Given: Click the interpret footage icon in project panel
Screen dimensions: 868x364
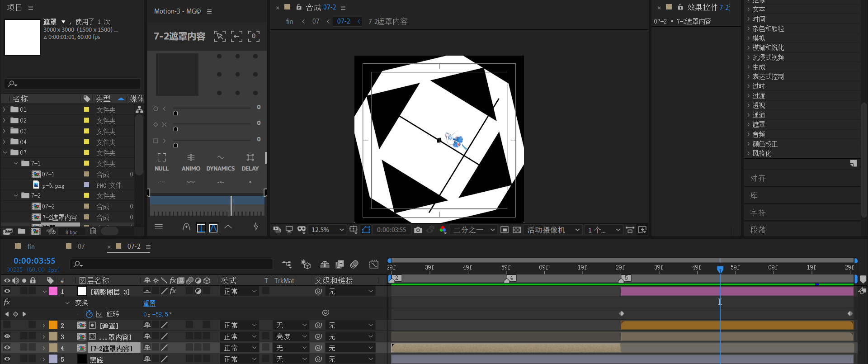Looking at the screenshot, I should coord(7,232).
